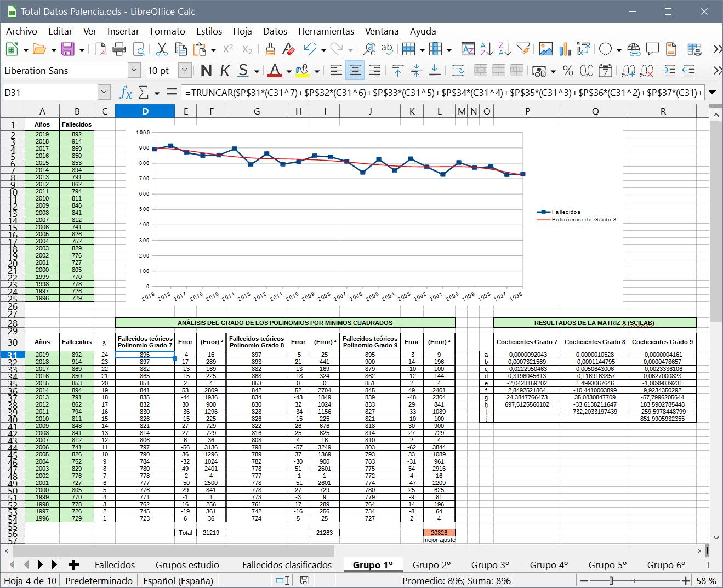The width and height of the screenshot is (723, 588).
Task: Toggle left alignment
Action: [x=336, y=71]
